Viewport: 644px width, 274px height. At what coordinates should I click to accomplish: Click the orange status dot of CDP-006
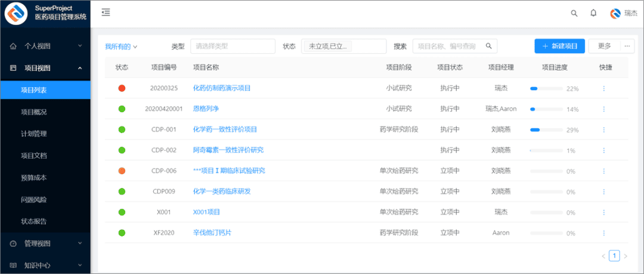pyautogui.click(x=122, y=171)
